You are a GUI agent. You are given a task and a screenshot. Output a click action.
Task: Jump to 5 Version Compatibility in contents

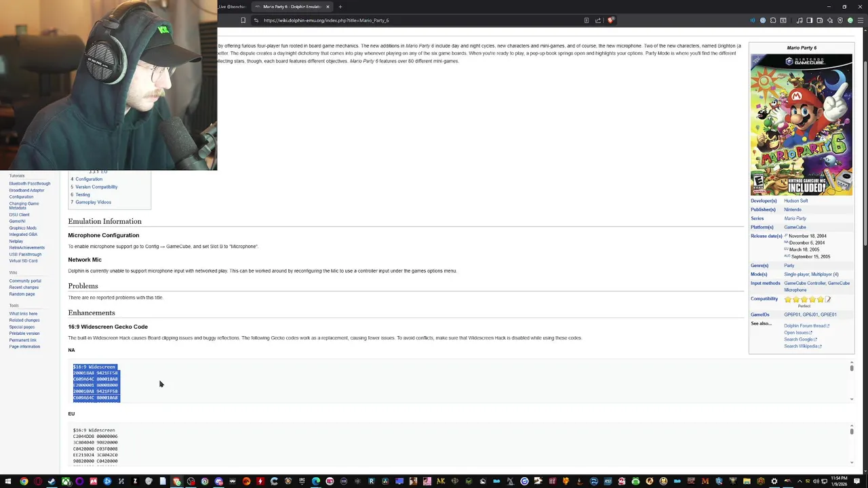[x=94, y=187]
